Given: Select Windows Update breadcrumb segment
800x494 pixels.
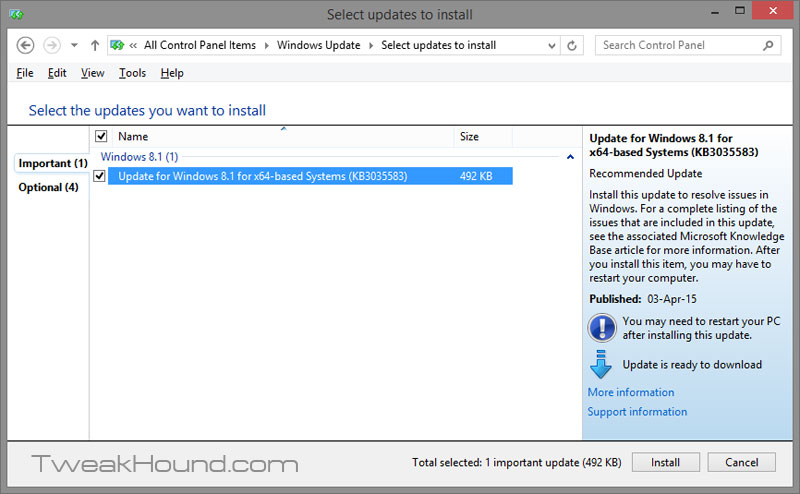Looking at the screenshot, I should coord(319,45).
